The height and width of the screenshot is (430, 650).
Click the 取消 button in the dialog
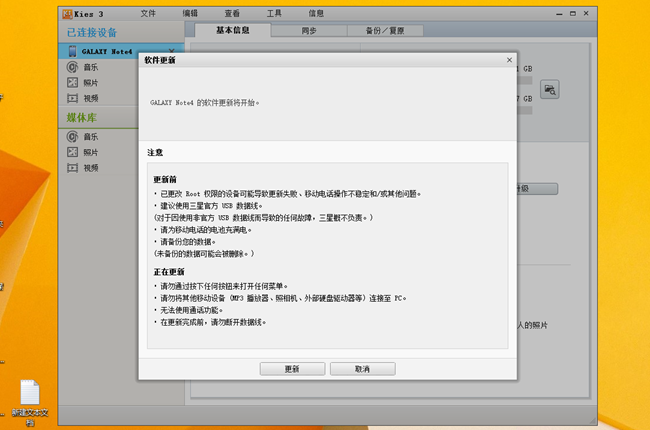(x=363, y=369)
